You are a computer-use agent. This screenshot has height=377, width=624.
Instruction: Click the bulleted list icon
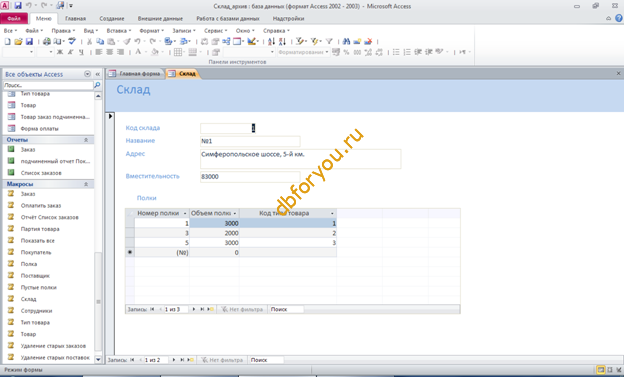tap(396, 52)
